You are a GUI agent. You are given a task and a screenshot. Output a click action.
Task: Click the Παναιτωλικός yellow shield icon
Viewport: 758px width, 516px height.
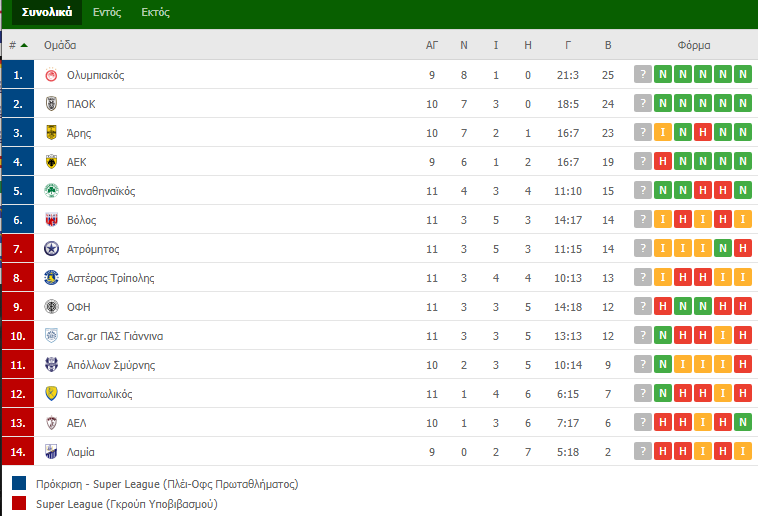click(x=51, y=394)
